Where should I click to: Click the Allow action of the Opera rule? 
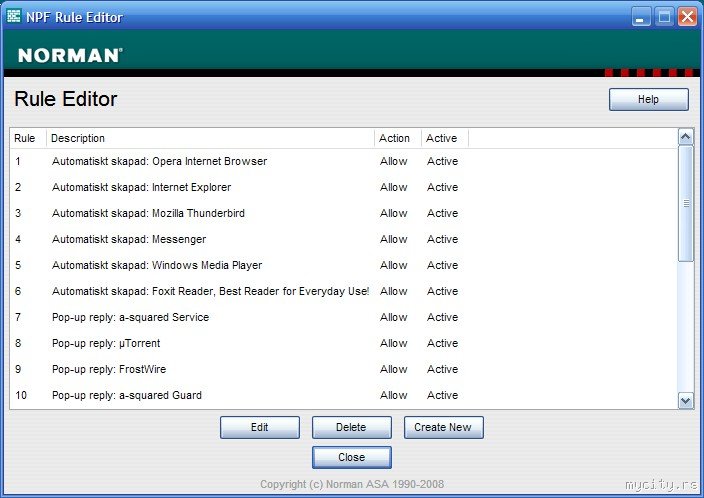[x=394, y=161]
